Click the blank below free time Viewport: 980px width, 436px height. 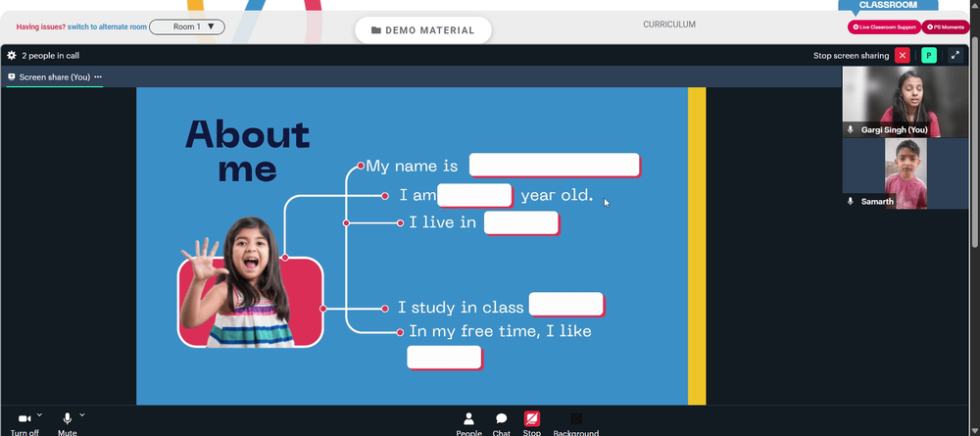point(444,358)
